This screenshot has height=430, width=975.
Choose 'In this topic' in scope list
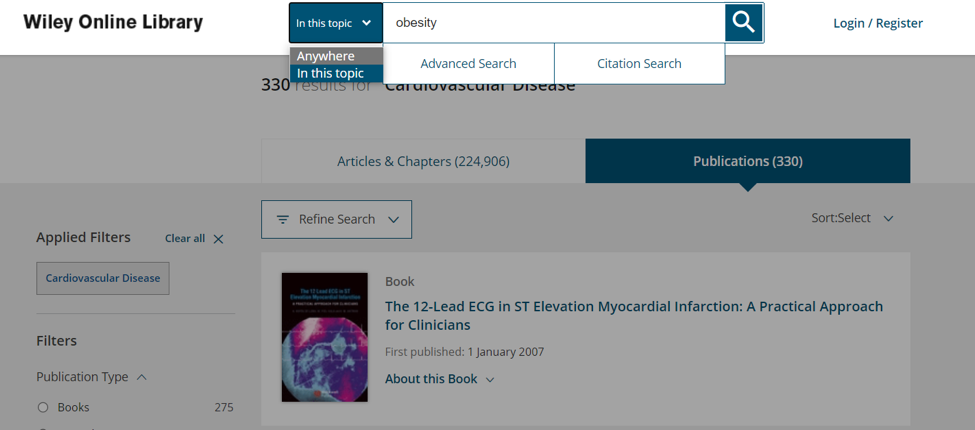pos(331,73)
